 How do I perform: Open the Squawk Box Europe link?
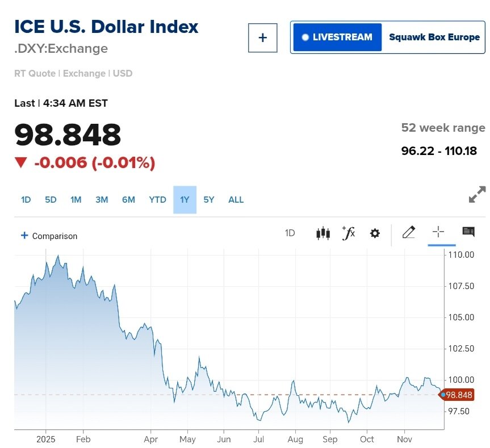pos(434,37)
